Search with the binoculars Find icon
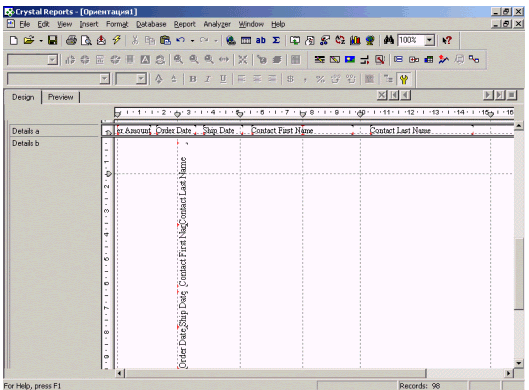529x390 pixels. 389,40
